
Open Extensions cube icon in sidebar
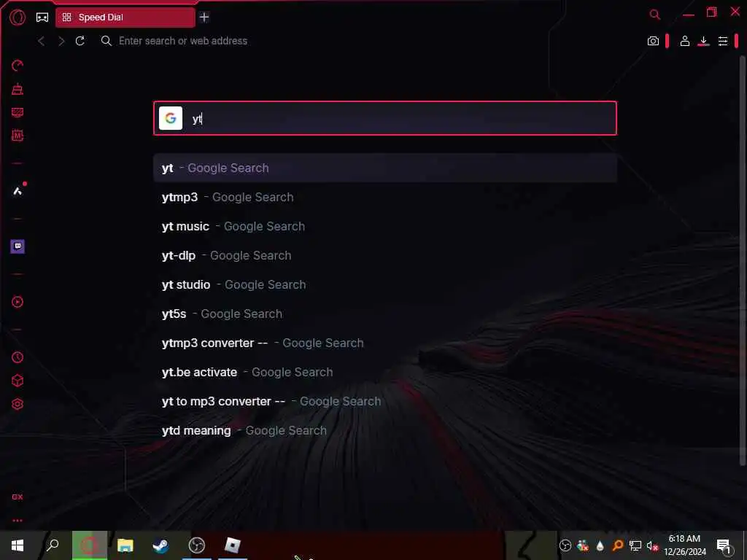18,381
